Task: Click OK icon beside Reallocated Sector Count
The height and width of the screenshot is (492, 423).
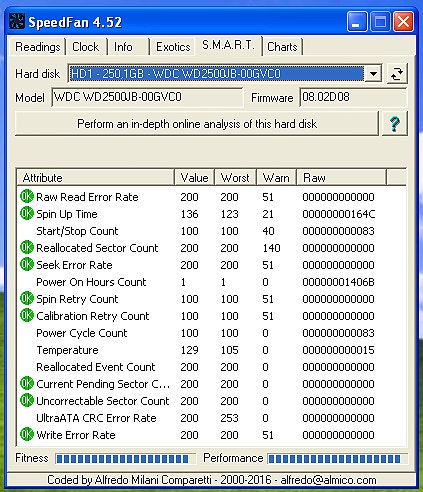Action: (x=27, y=247)
